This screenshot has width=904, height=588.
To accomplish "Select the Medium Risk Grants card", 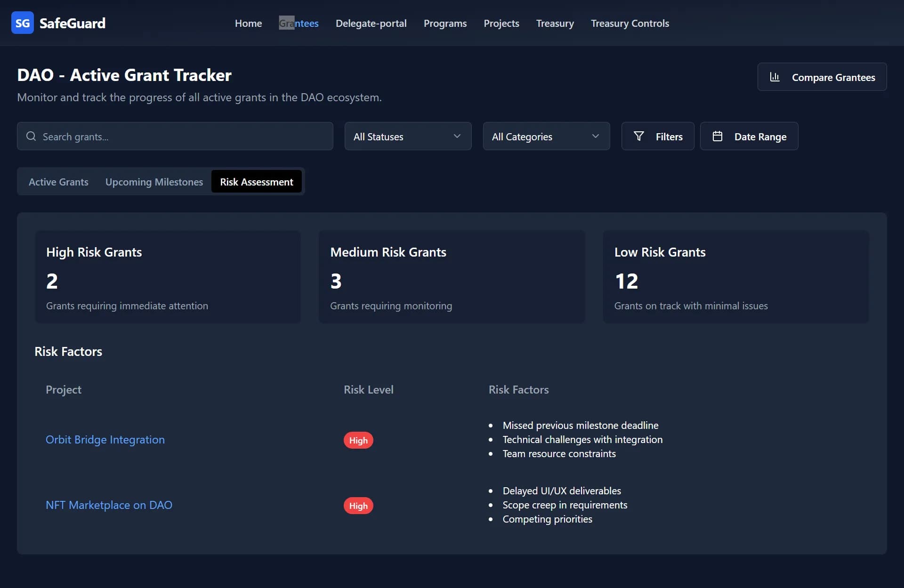I will 452,277.
